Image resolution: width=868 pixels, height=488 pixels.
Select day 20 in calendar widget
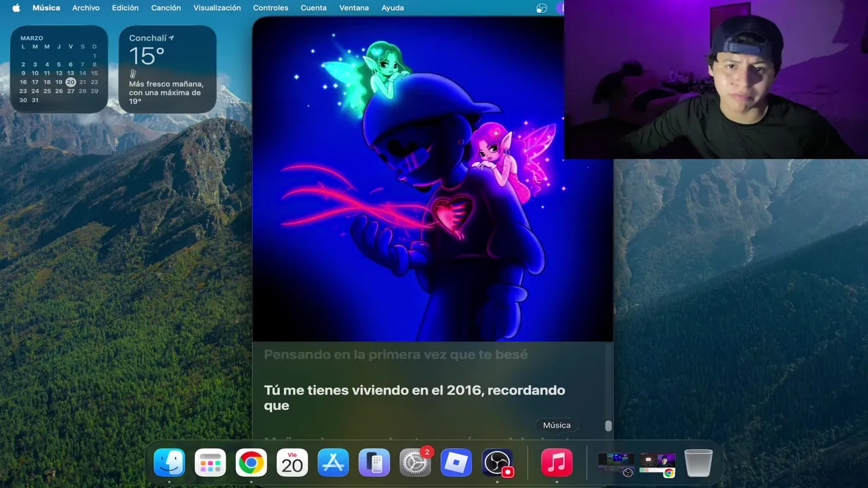pos(71,82)
